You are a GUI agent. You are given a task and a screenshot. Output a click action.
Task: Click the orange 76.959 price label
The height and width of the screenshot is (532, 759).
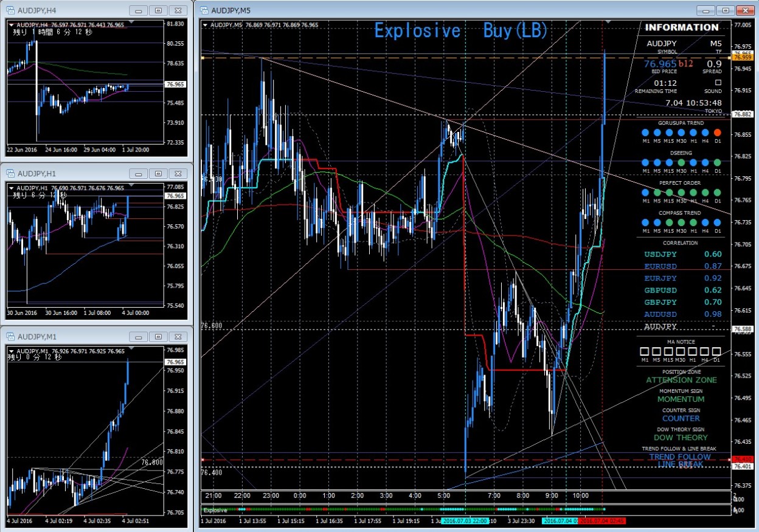742,59
